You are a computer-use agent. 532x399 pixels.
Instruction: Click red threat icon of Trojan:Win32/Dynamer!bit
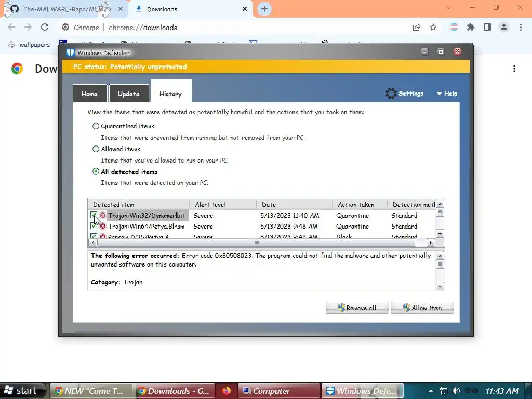click(x=103, y=215)
